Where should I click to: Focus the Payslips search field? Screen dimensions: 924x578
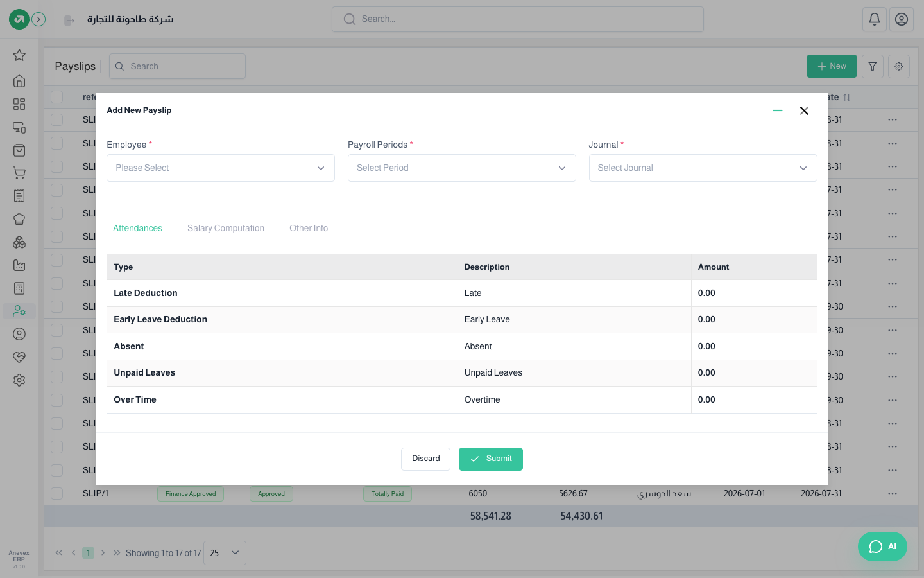(x=177, y=66)
